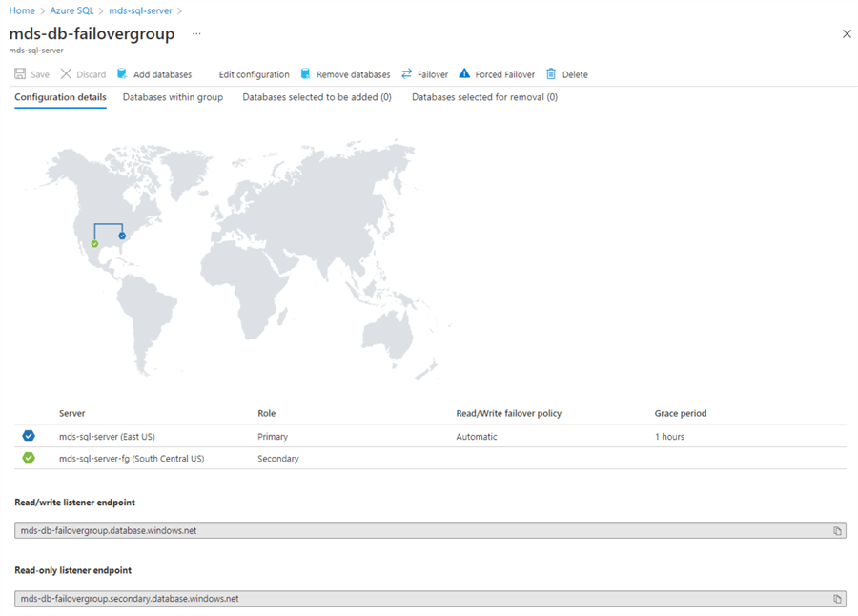This screenshot has width=858, height=616.
Task: Click the Remove databases icon
Action: (x=306, y=74)
